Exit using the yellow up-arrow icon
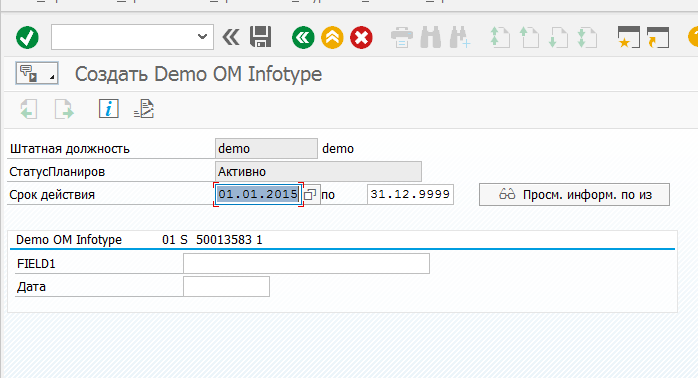Screen dimensions: 698x378 click(x=332, y=37)
